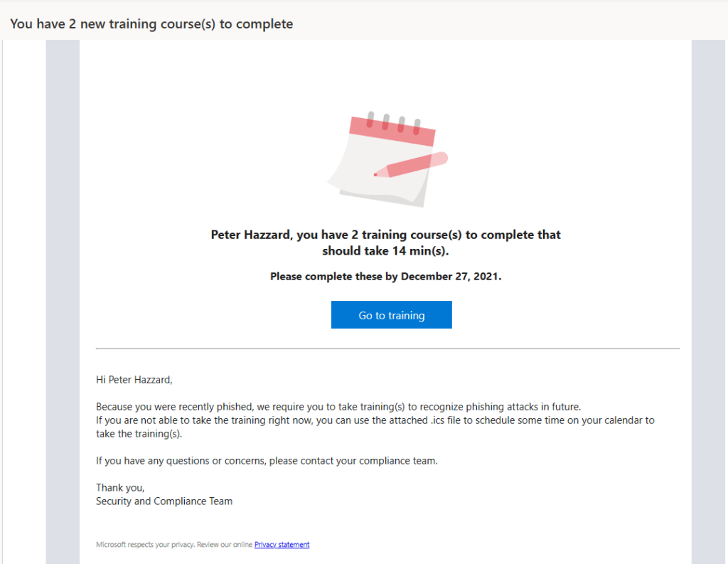Open the Privacy statement link
The image size is (728, 564).
(282, 545)
